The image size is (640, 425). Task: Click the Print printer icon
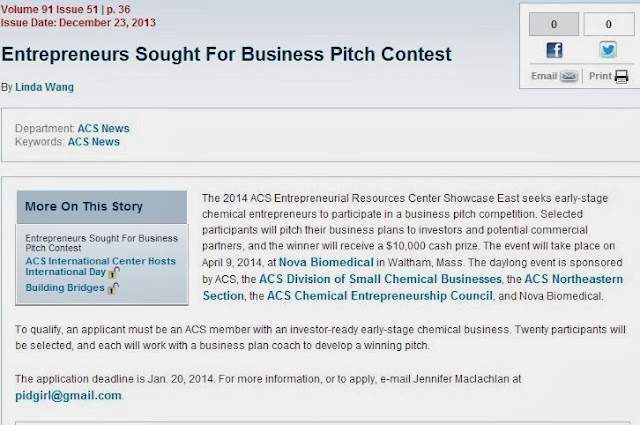tap(621, 76)
